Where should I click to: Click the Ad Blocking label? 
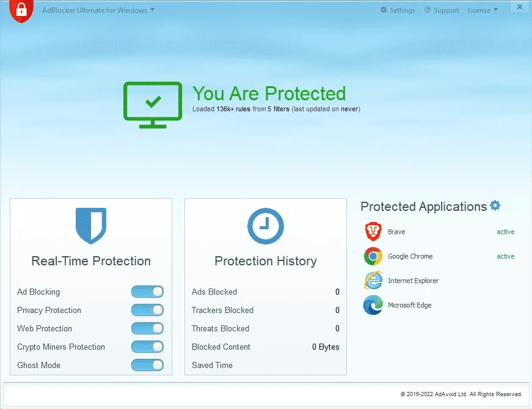point(38,292)
